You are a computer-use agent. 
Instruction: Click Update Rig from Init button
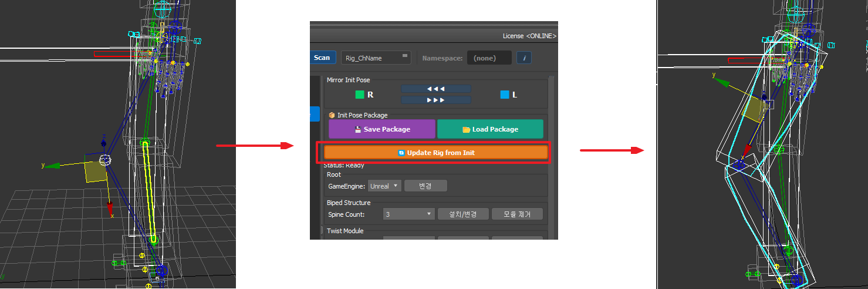435,152
